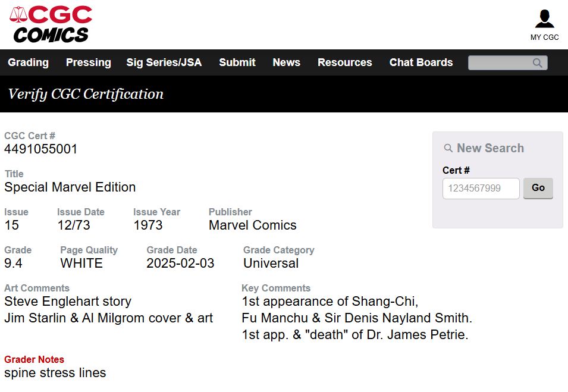Focus the gray navigation bar search field
568x392 pixels.
[x=507, y=62]
